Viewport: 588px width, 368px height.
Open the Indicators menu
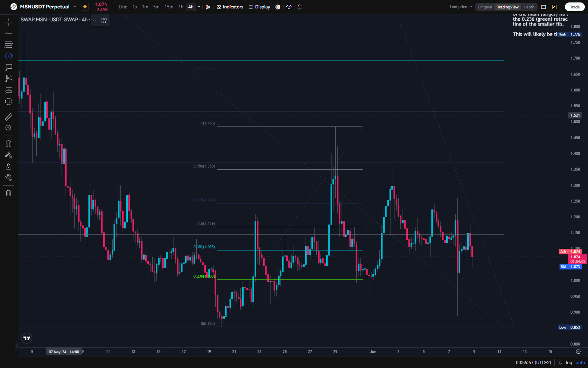(x=230, y=7)
